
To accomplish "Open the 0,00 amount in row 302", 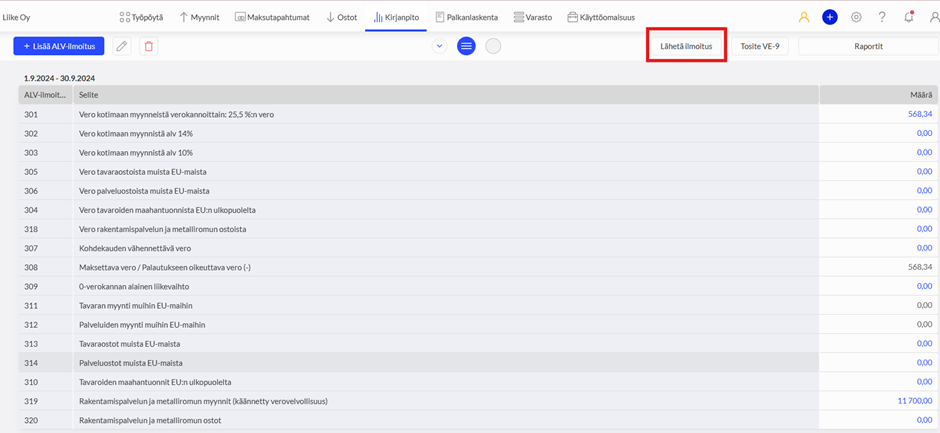I will [x=925, y=133].
